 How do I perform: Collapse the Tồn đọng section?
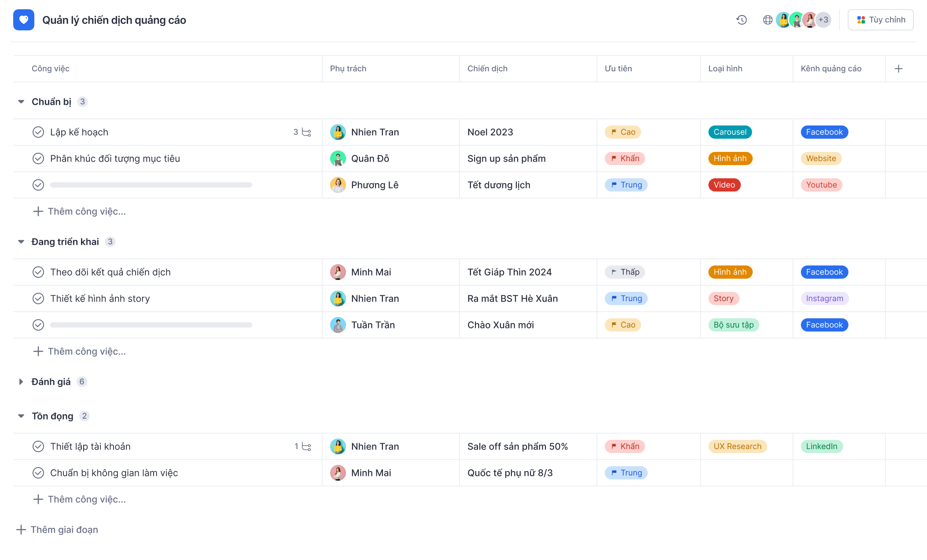(21, 416)
